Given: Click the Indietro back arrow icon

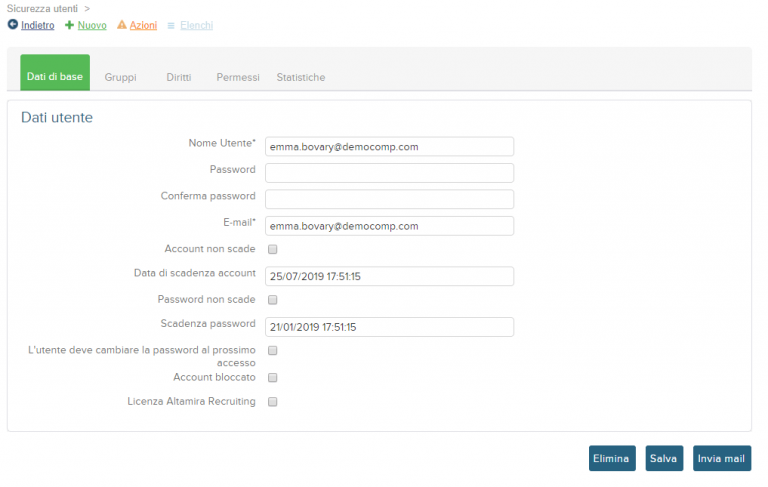Looking at the screenshot, I should click(x=13, y=24).
